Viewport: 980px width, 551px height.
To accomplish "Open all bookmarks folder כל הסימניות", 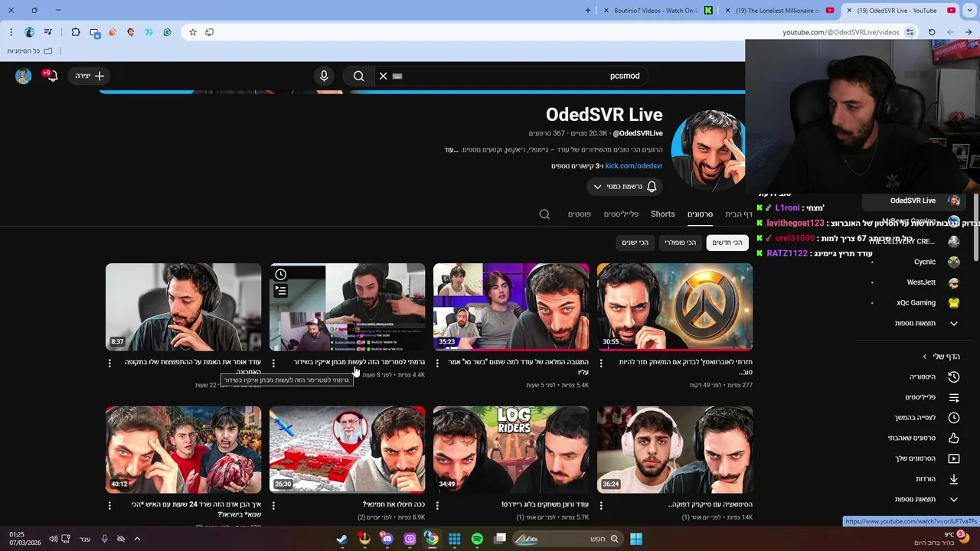I will tap(29, 51).
